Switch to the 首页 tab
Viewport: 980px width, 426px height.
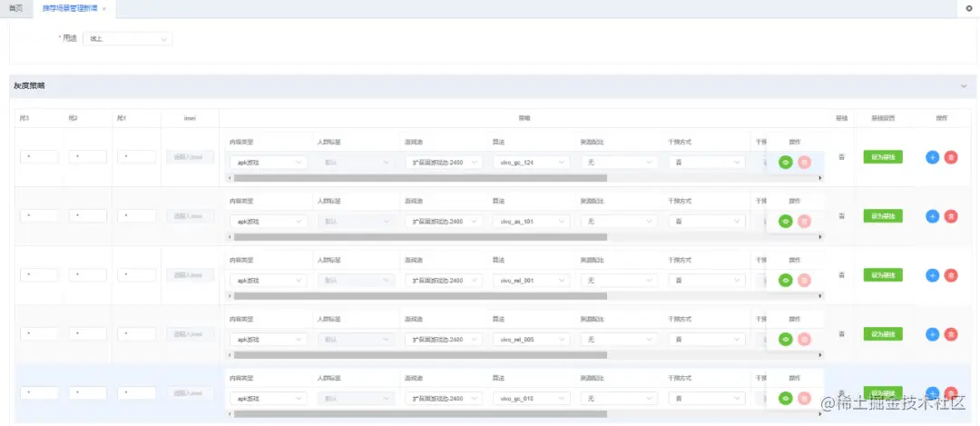click(x=15, y=9)
